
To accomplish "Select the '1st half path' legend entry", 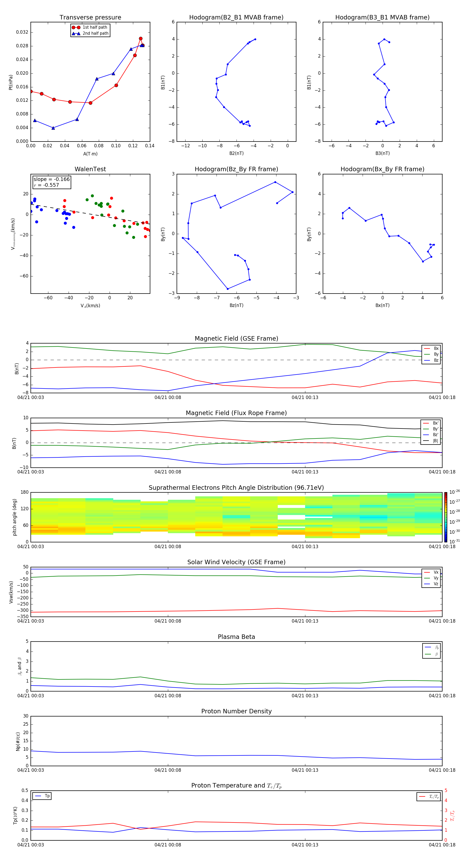I will coord(90,27).
